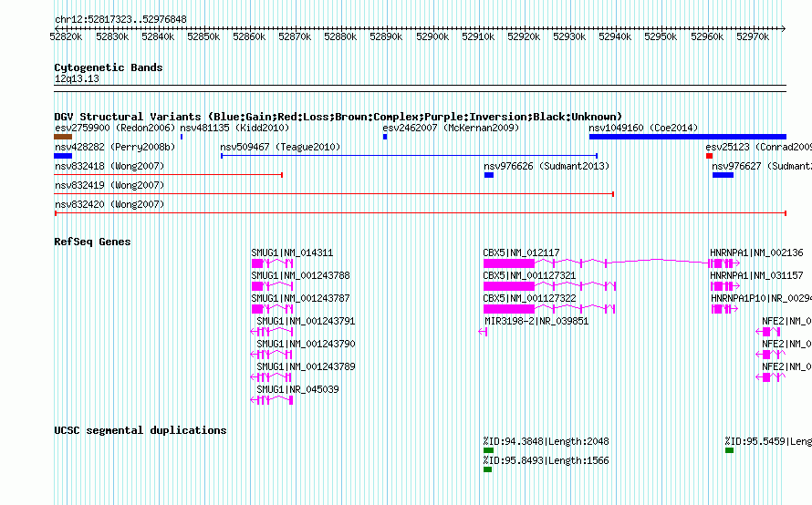Image resolution: width=812 pixels, height=505 pixels.
Task: Select the SMUG1|NR_045039 transcript label
Action: [297, 389]
